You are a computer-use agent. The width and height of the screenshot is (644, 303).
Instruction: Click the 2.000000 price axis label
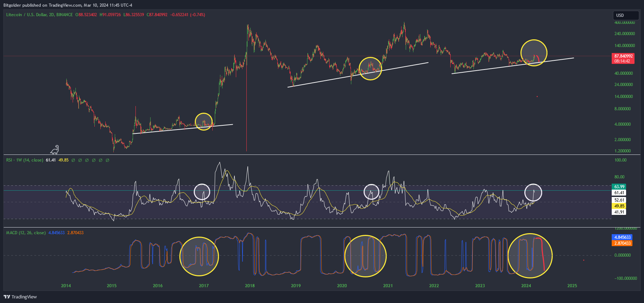tap(623, 140)
